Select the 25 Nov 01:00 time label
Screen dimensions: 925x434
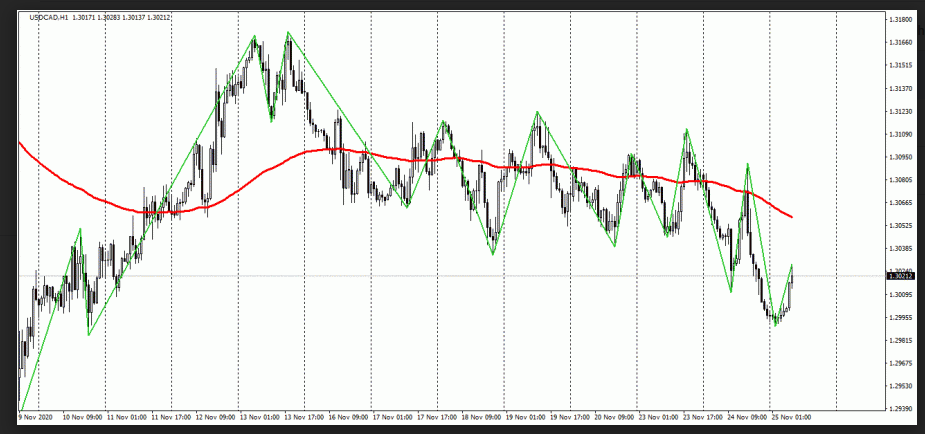[789, 417]
